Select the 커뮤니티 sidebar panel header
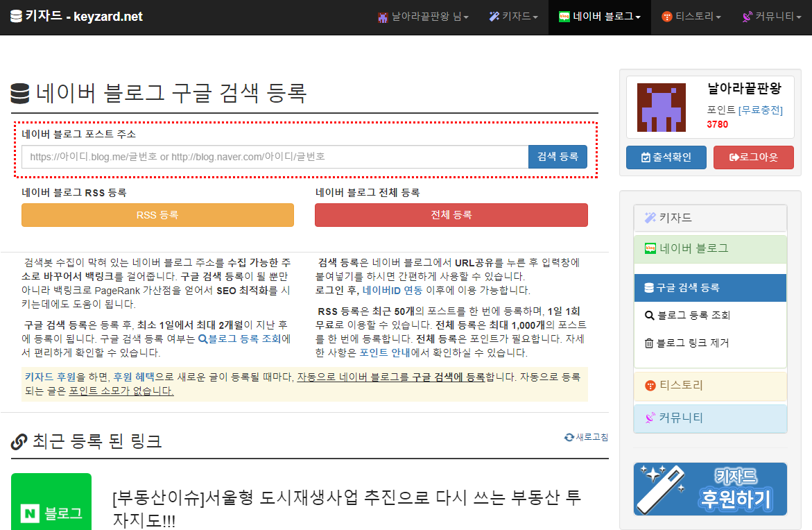 point(710,418)
